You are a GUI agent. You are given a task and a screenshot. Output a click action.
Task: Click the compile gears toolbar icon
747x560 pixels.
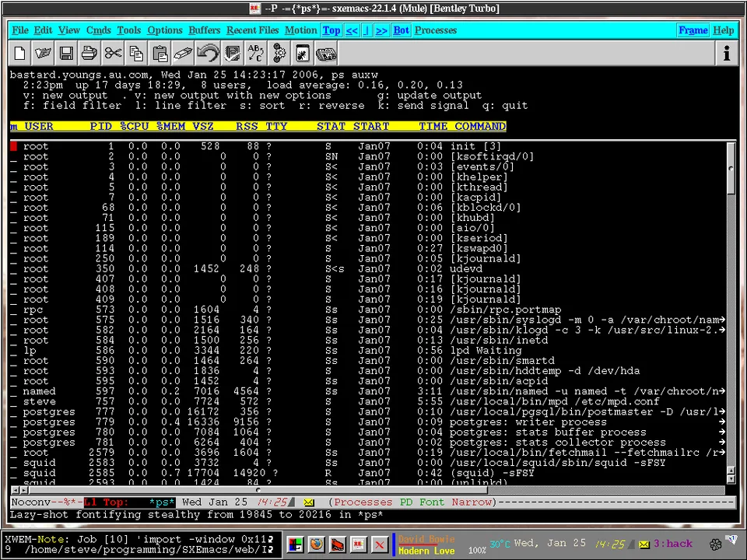click(x=279, y=53)
